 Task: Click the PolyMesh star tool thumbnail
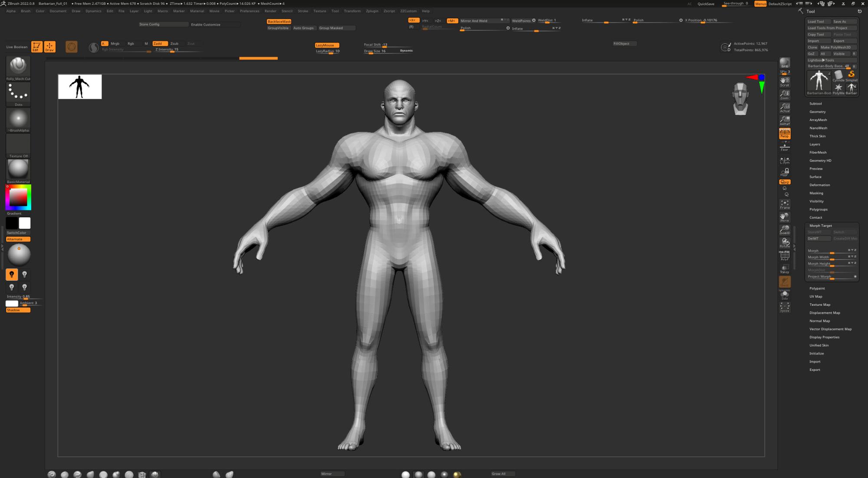(838, 89)
